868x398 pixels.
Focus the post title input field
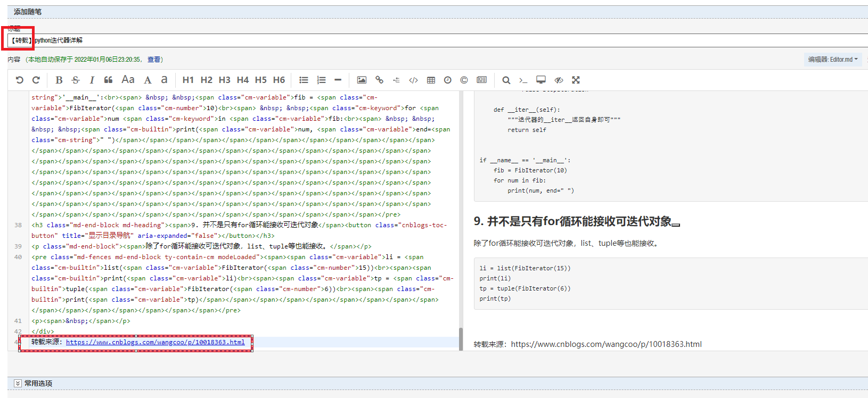tap(438, 40)
